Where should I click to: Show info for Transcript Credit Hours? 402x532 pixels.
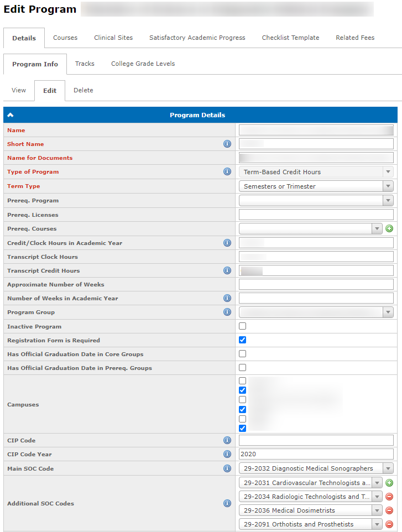[x=227, y=270]
